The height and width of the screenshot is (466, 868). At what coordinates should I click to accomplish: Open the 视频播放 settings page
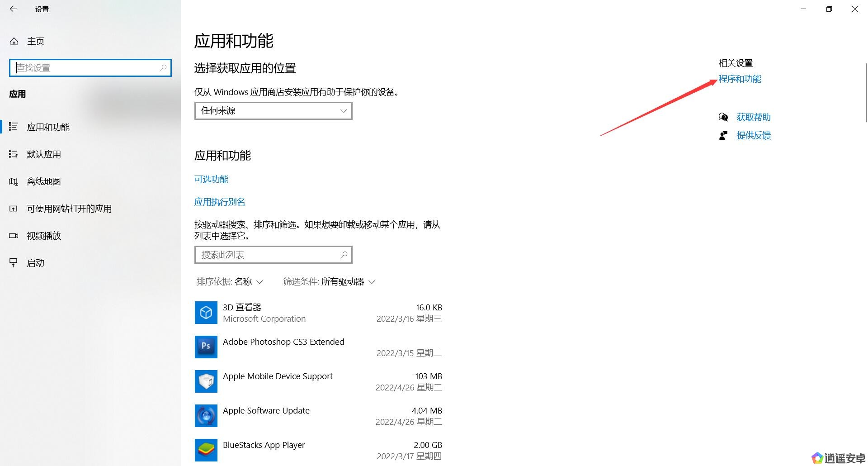coord(44,236)
